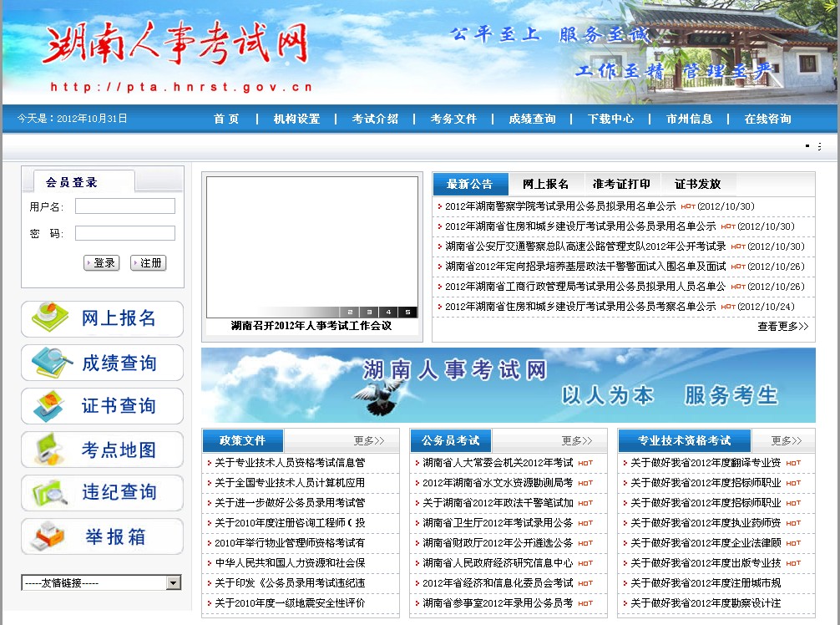Switch to the 准考证打印 tab

[621, 184]
